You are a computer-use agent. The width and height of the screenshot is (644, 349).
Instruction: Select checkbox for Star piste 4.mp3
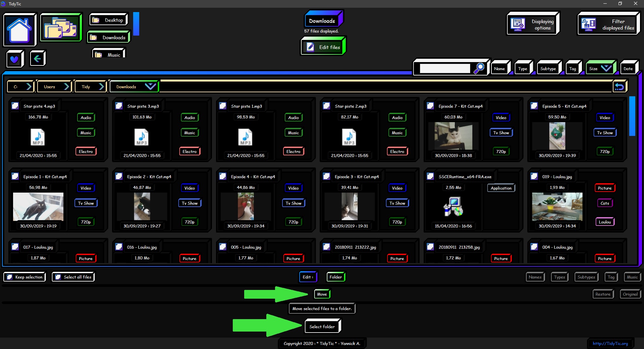(15, 106)
